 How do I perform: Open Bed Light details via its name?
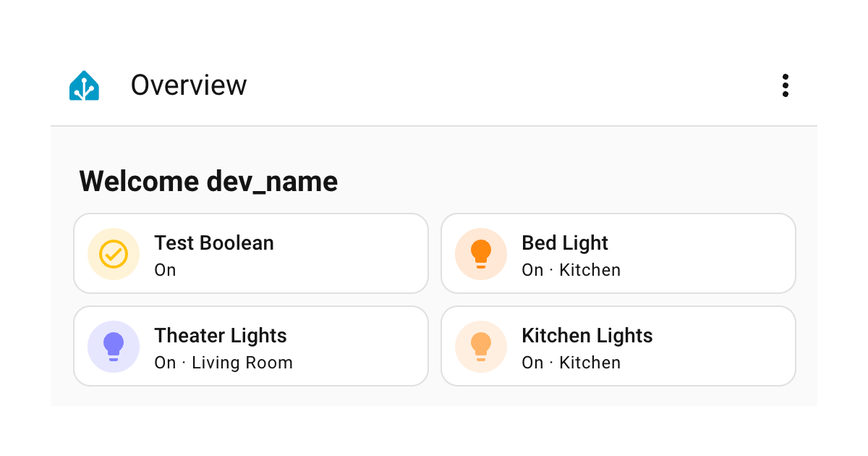(565, 243)
